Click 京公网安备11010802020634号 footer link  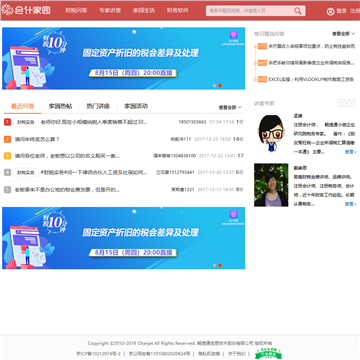tap(159, 354)
